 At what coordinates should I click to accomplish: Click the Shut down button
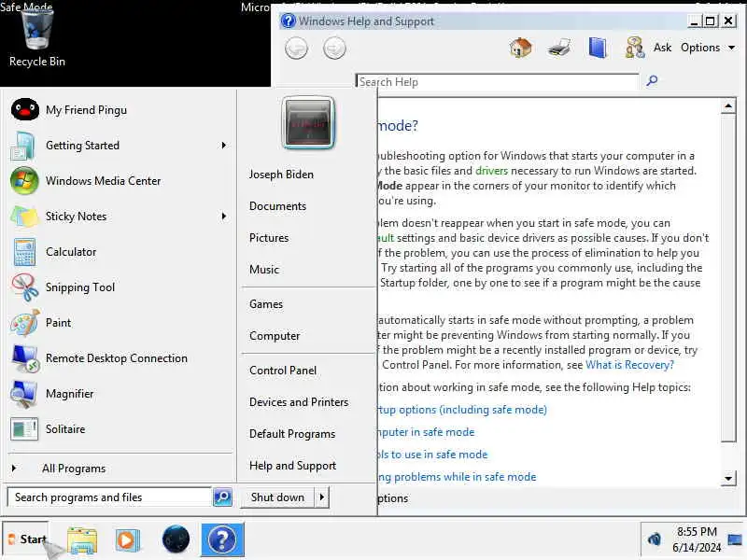(277, 497)
